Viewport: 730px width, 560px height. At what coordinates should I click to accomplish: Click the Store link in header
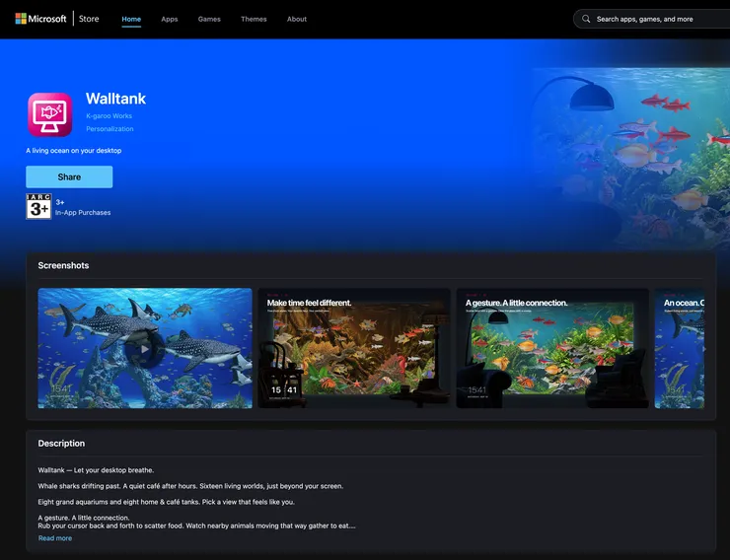pyautogui.click(x=89, y=19)
